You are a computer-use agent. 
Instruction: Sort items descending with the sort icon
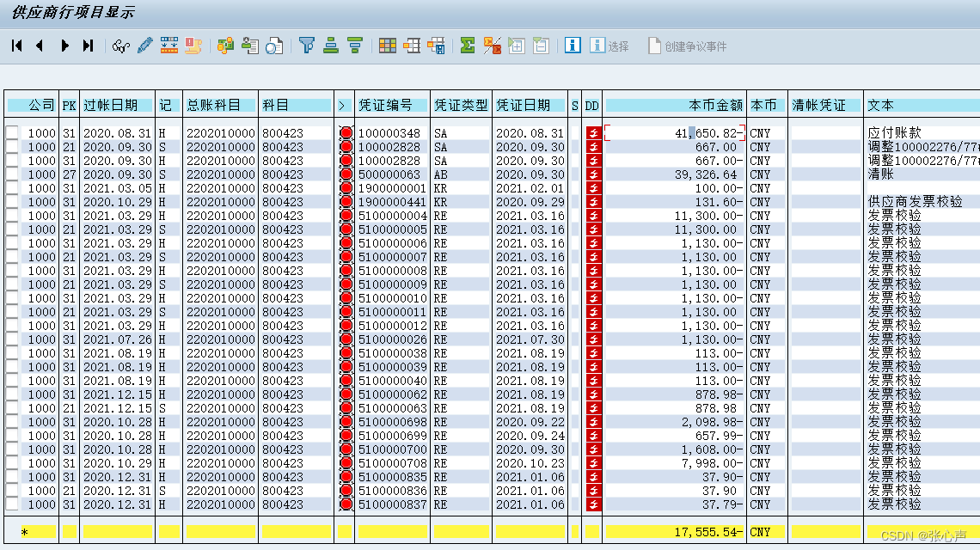coord(355,45)
